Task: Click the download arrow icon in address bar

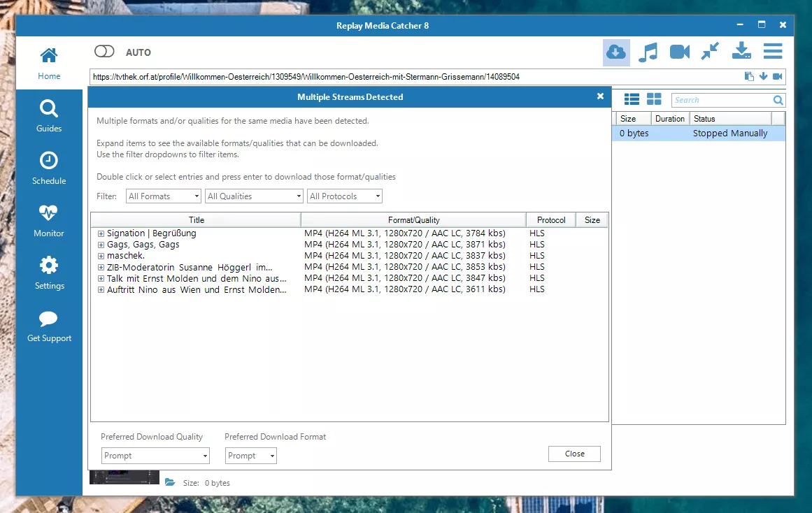Action: 763,77
